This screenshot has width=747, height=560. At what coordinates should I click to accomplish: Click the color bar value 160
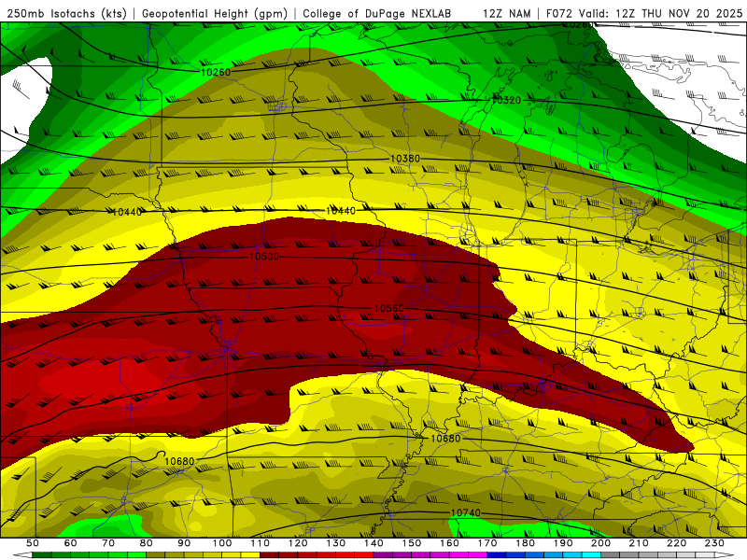point(449,543)
